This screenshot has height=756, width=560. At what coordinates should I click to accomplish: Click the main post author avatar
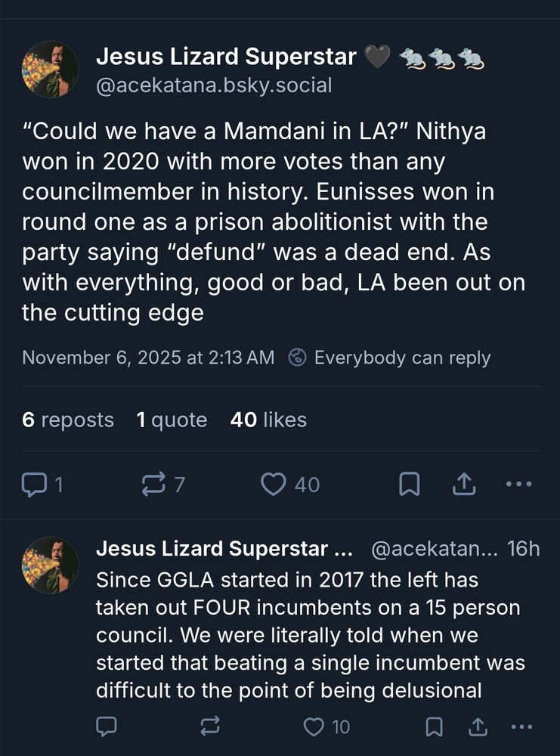(x=51, y=69)
